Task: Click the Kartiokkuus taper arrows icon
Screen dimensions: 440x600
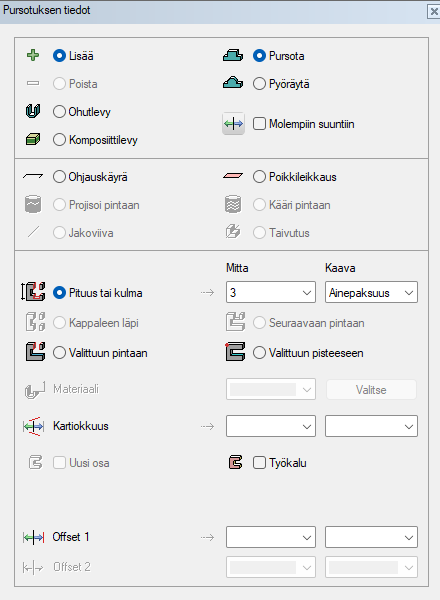Action: point(33,426)
